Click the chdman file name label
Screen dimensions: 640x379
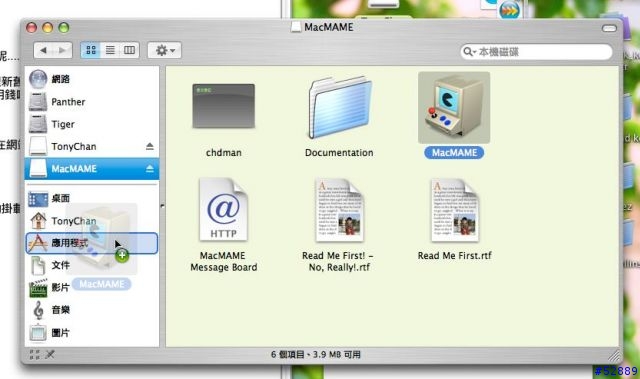pyautogui.click(x=224, y=153)
